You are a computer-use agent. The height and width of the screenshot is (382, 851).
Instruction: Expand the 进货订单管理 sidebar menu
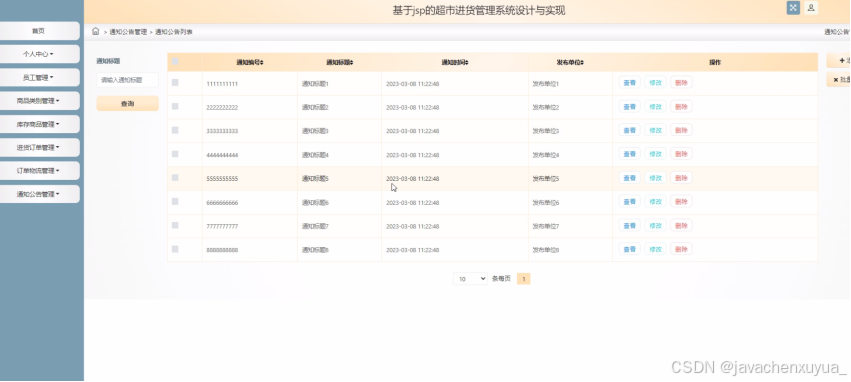click(x=39, y=148)
